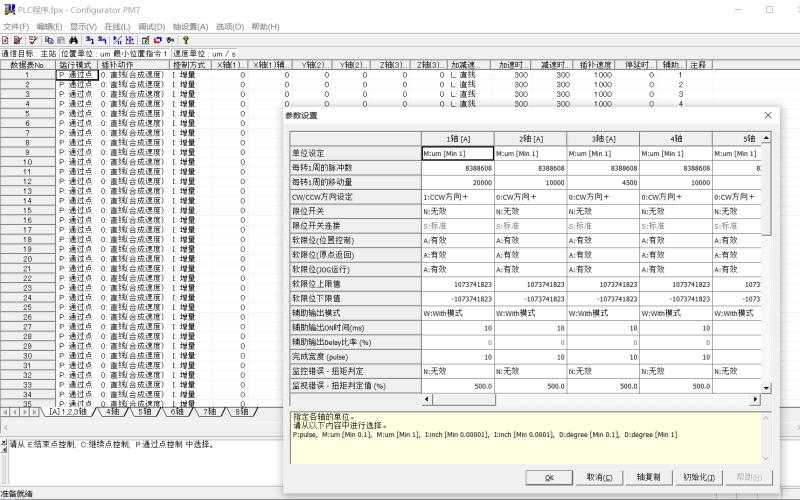Select 软限位(原点返回) cell for 1轴 [A]

pos(458,255)
